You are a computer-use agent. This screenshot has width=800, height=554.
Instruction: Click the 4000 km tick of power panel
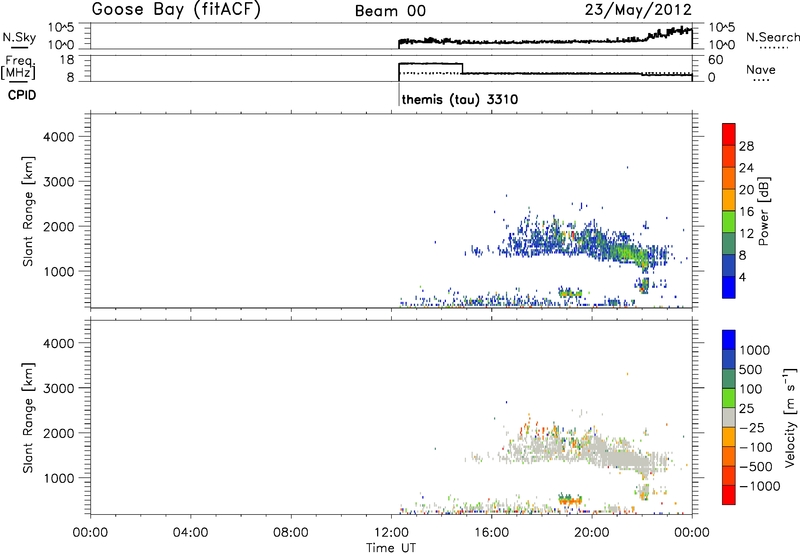click(59, 137)
